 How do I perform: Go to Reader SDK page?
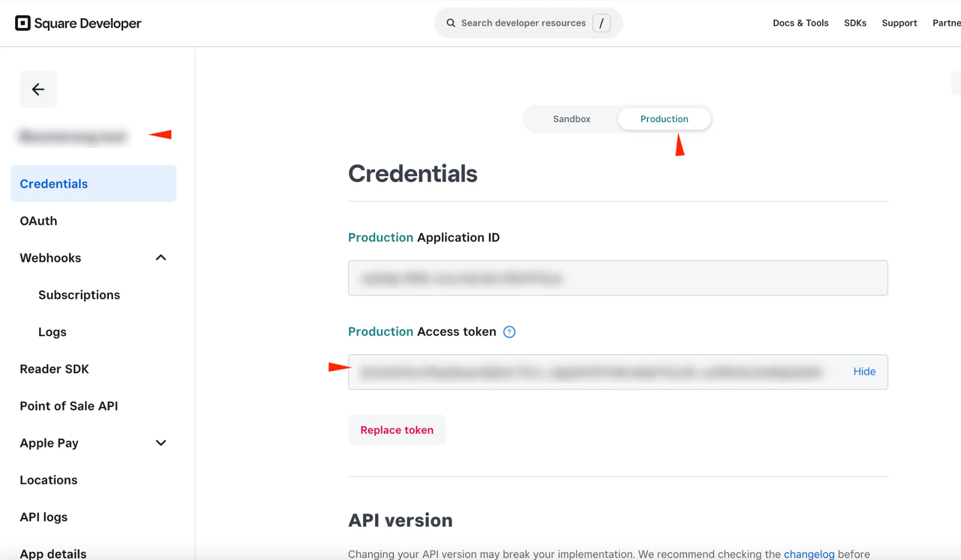click(x=54, y=369)
